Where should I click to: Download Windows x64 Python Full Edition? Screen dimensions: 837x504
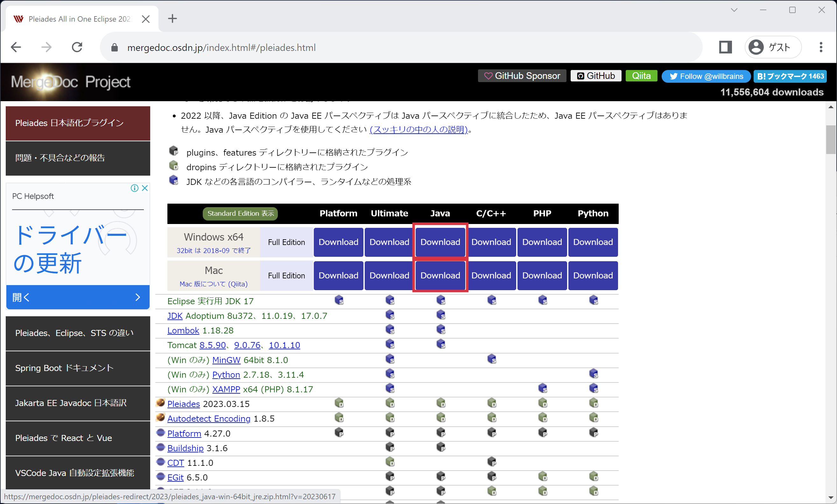(593, 242)
